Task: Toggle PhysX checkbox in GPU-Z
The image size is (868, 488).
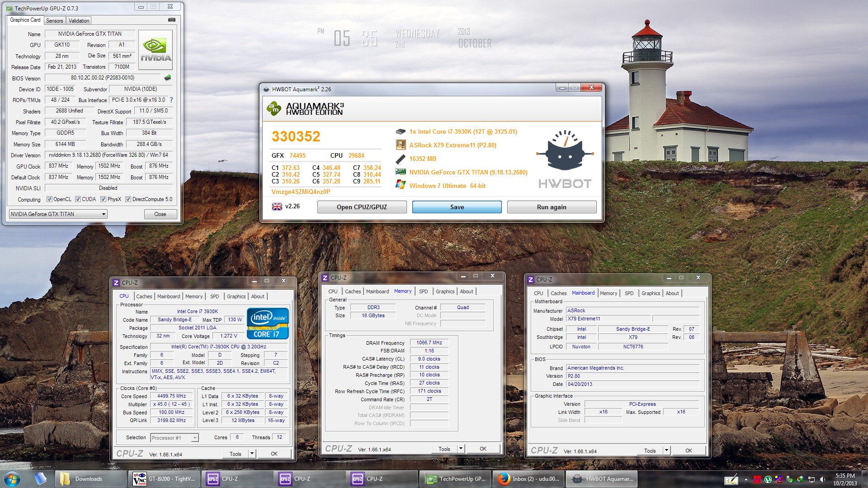Action: pyautogui.click(x=103, y=199)
